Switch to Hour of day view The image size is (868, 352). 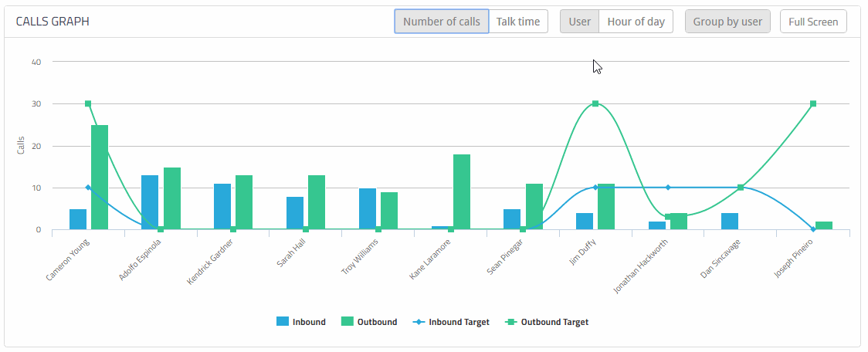[x=636, y=22]
